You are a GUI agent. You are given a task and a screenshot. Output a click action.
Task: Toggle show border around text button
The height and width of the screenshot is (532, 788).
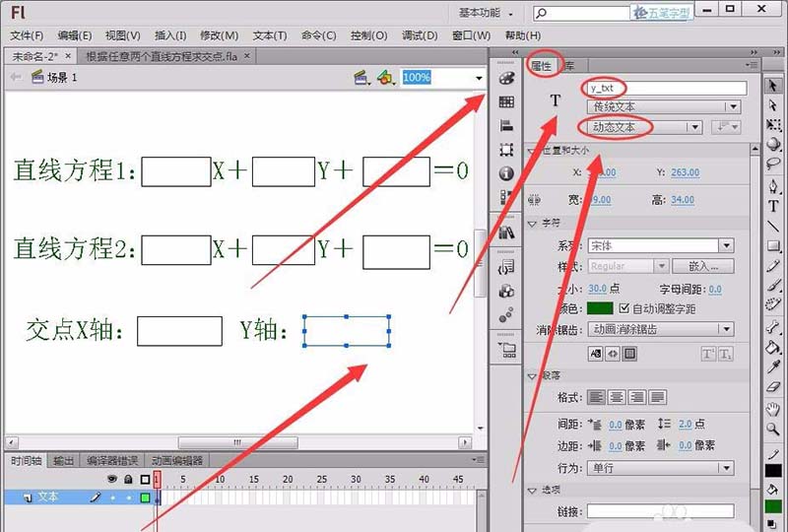[629, 354]
